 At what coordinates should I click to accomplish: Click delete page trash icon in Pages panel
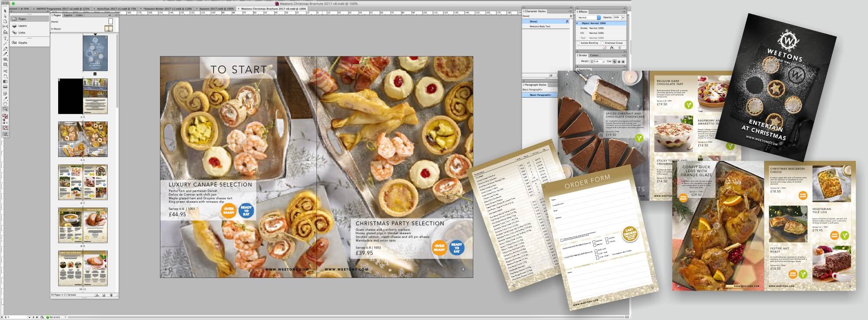pyautogui.click(x=111, y=295)
